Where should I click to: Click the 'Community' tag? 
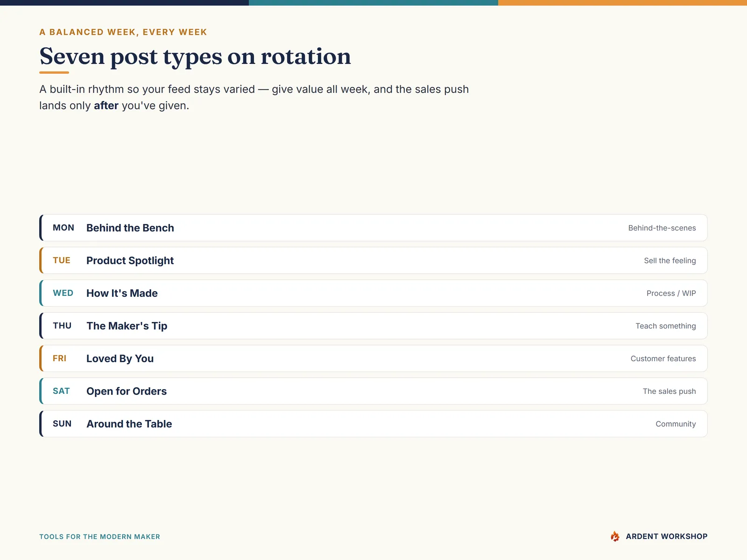tap(676, 424)
